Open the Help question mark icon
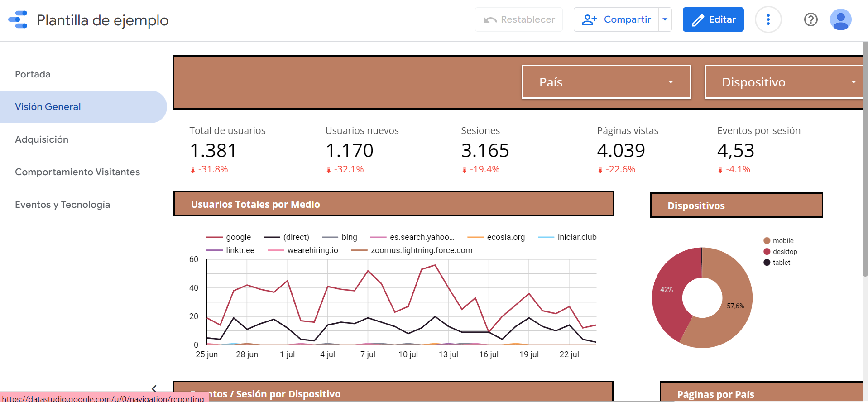 click(810, 19)
